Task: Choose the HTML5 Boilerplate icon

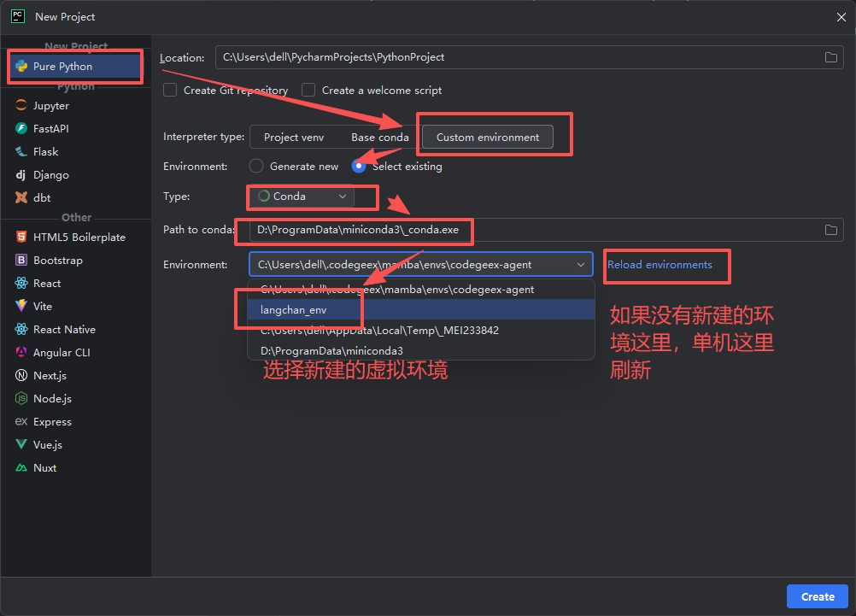Action: [x=21, y=237]
